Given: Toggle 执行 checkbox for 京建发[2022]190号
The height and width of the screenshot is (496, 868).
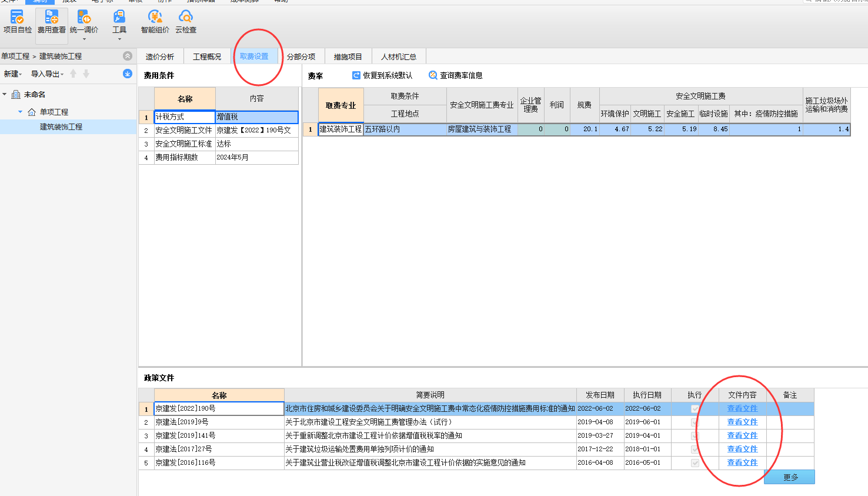Looking at the screenshot, I should 695,409.
